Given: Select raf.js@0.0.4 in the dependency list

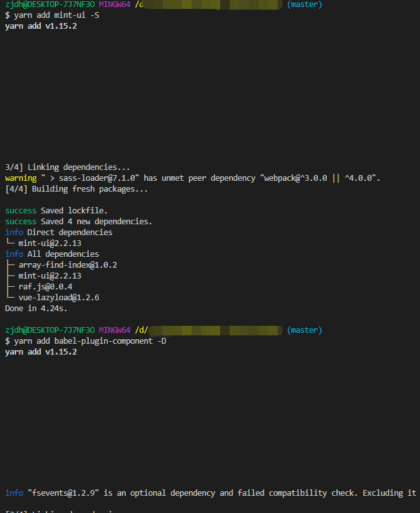Looking at the screenshot, I should 45,287.
